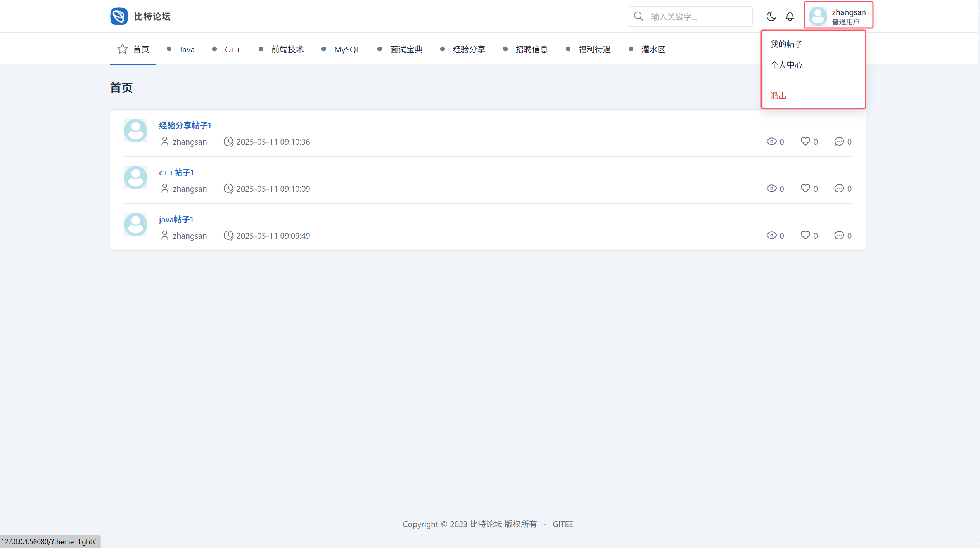Switch to the MySQL board tab

pyautogui.click(x=347, y=50)
